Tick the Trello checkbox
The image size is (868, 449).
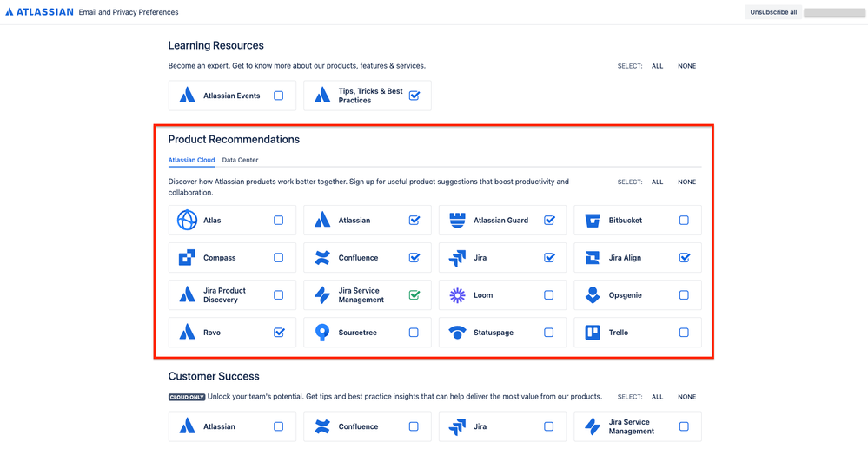pyautogui.click(x=684, y=333)
